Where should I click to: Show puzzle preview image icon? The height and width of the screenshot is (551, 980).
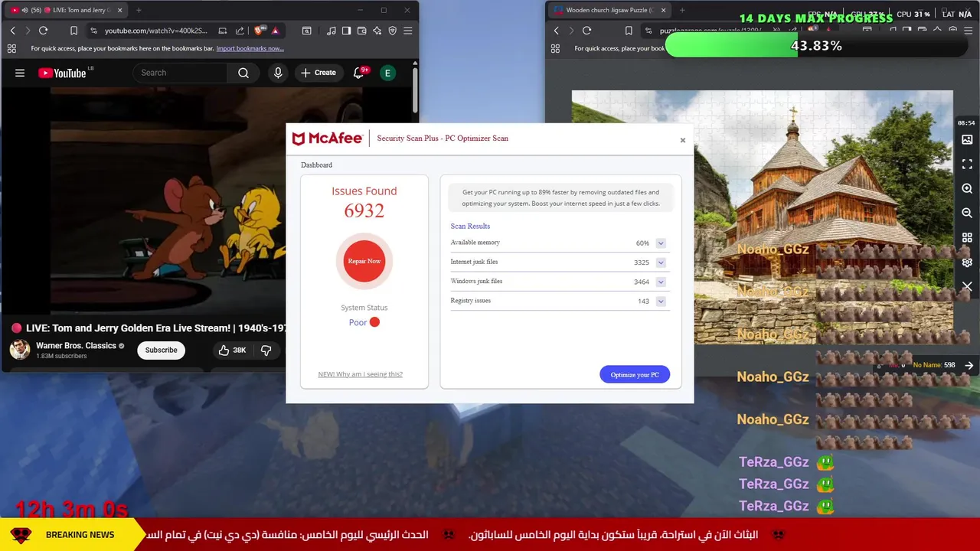tap(967, 139)
